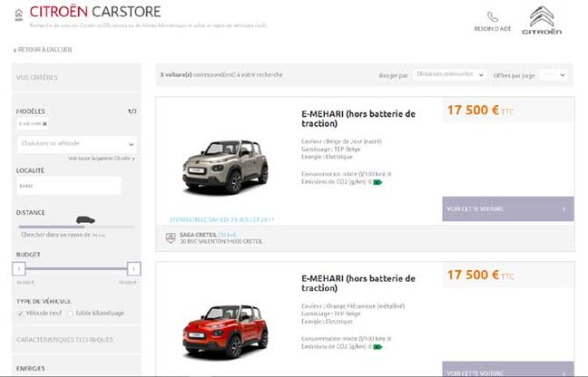
Task: Open the Citroën chevron logo
Action: (x=542, y=21)
